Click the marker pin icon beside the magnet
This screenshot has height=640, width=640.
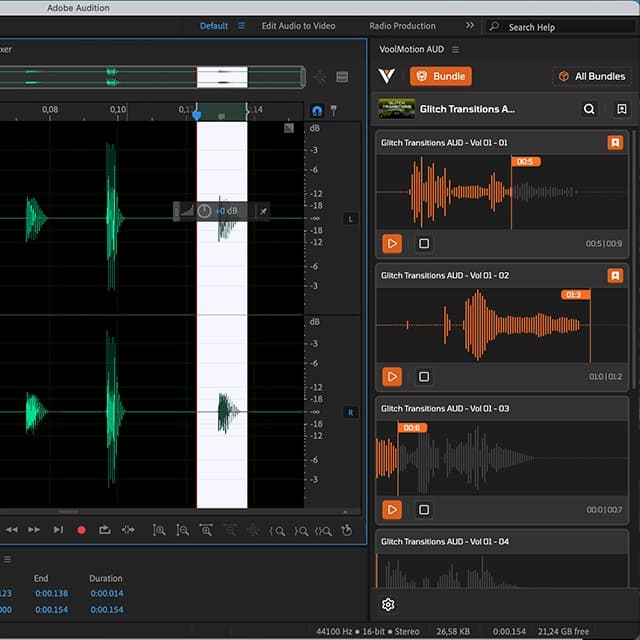click(x=333, y=110)
